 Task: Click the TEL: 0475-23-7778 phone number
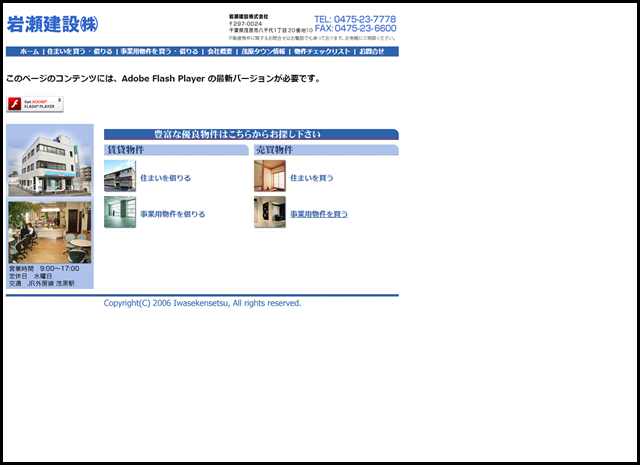[355, 19]
